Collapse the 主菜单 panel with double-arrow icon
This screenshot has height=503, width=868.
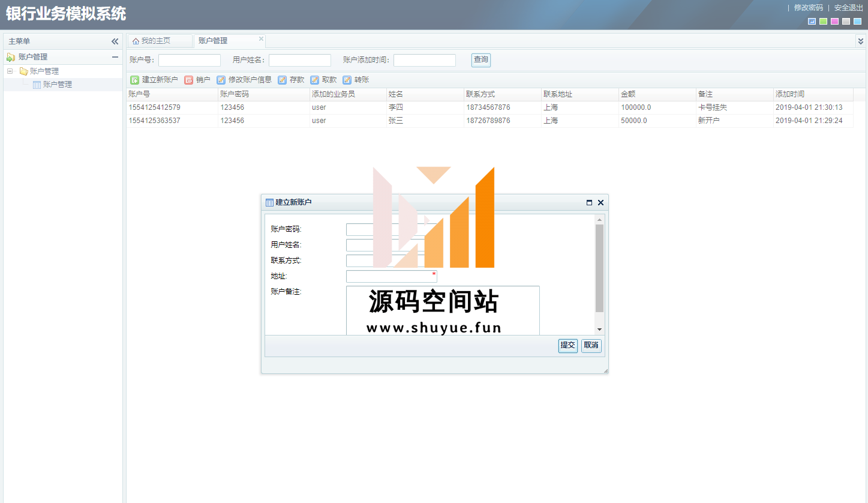(115, 41)
